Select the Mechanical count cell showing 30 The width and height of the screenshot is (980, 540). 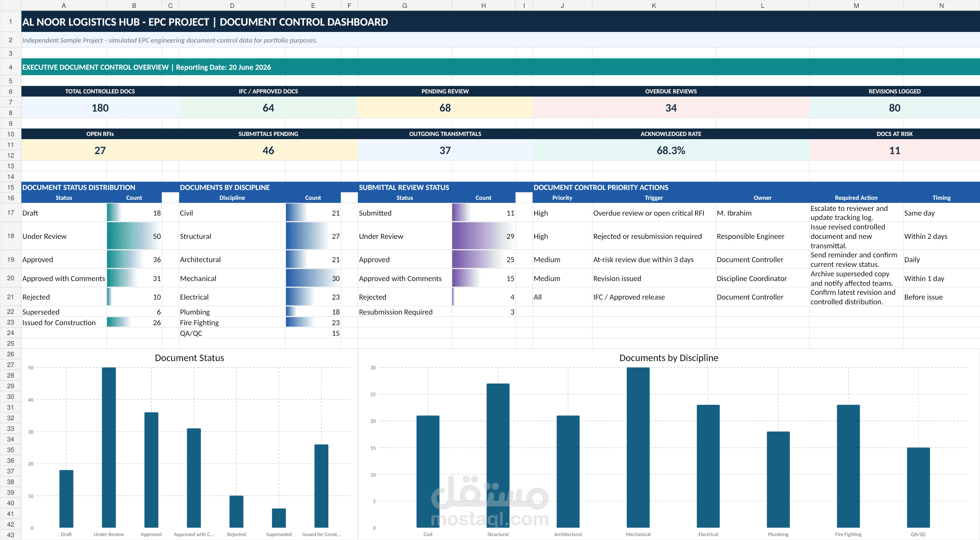[313, 278]
